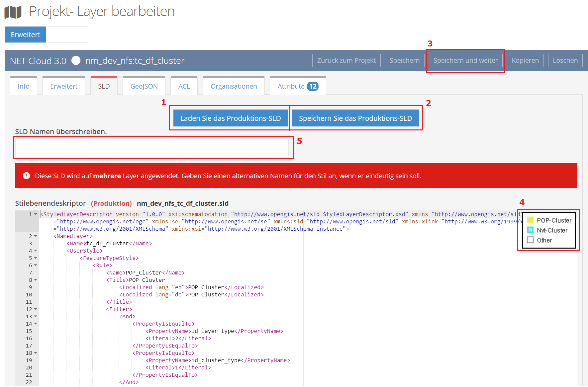Click the yellow POP-Cluster legend swatch
The height and width of the screenshot is (387, 588).
(530, 220)
